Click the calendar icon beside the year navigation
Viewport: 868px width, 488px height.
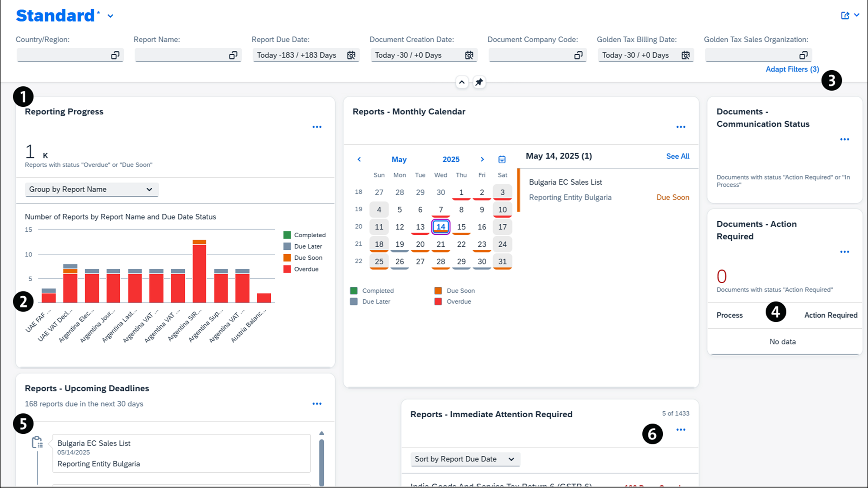click(502, 159)
